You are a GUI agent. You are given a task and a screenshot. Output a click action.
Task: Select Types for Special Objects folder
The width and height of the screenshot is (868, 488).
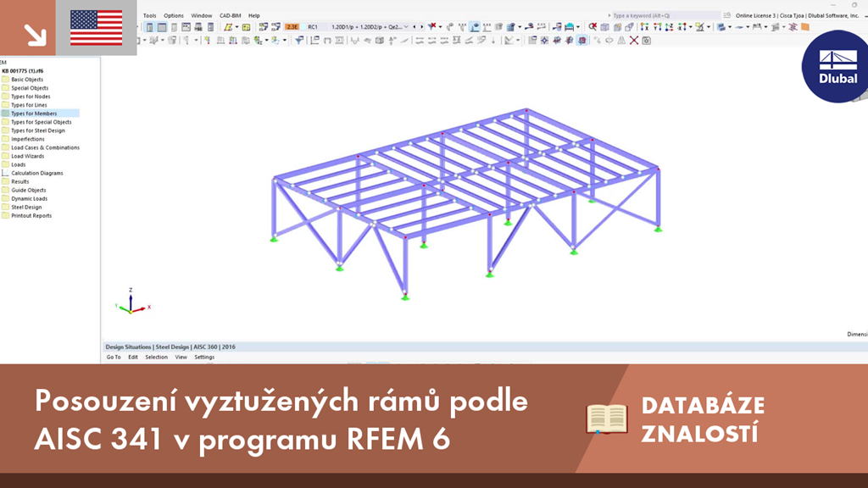[x=42, y=122]
